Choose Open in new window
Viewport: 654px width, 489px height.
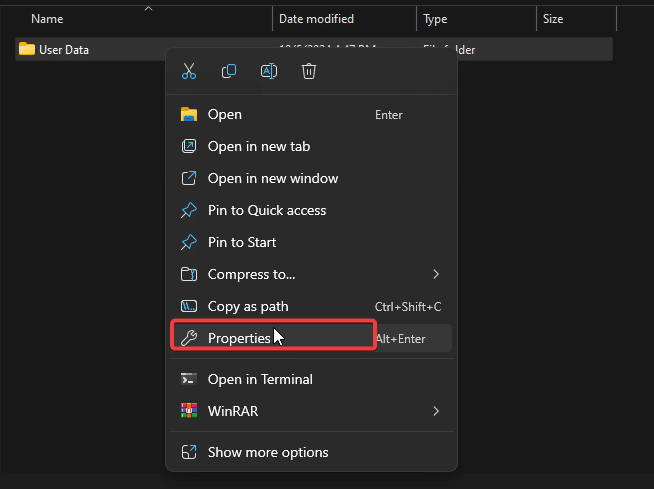click(273, 179)
